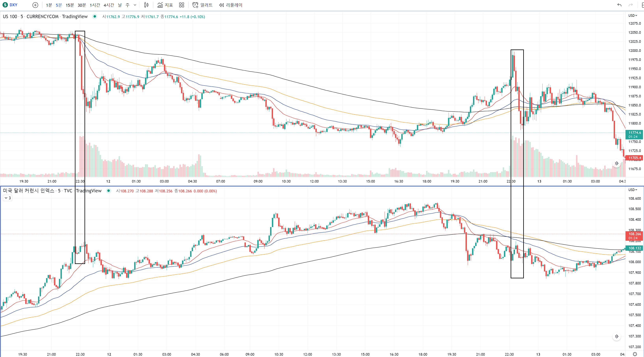
Task: Open USD currency dropdown on top chart
Action: coord(633,16)
